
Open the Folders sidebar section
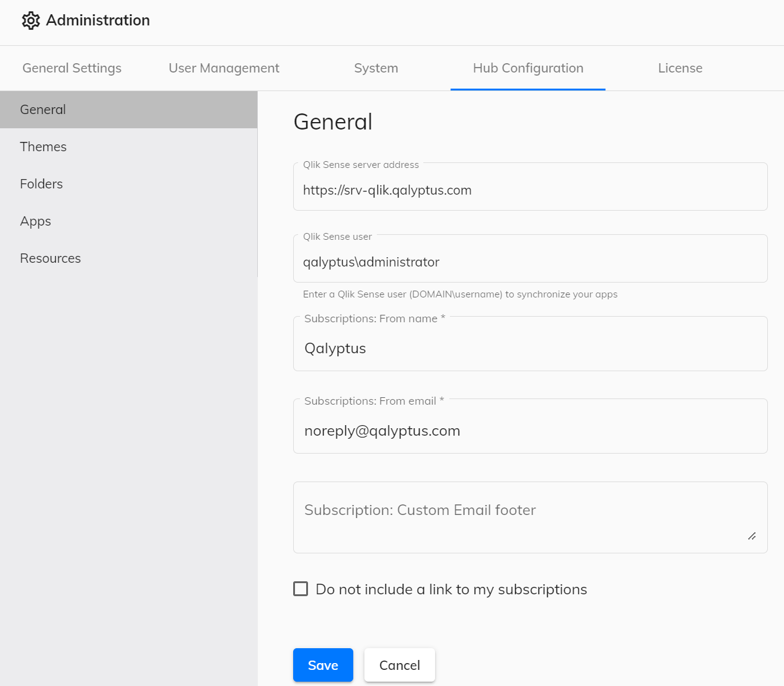pos(42,184)
